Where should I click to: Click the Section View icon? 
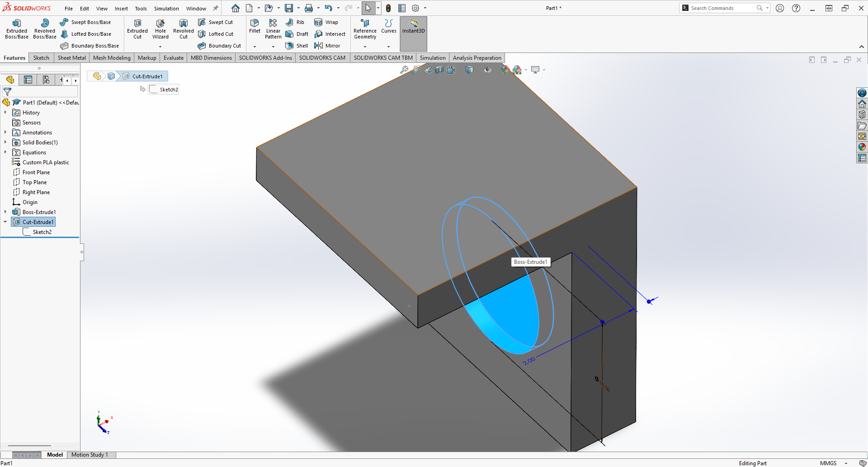(x=439, y=70)
